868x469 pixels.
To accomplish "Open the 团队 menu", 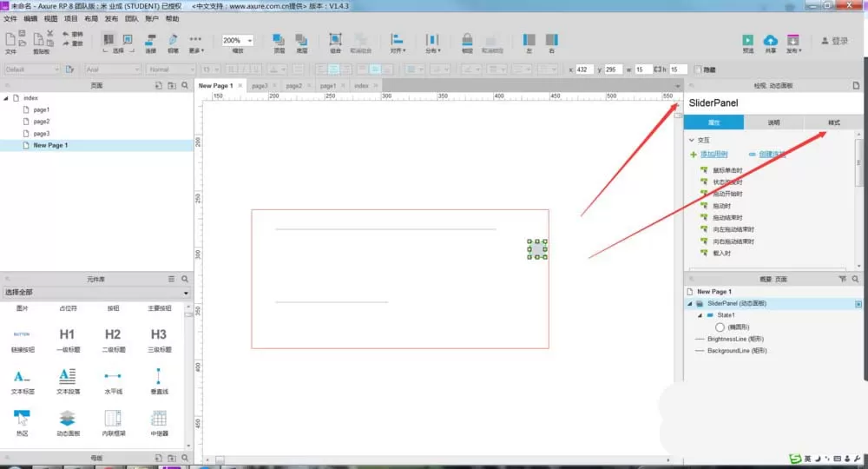I will click(132, 19).
